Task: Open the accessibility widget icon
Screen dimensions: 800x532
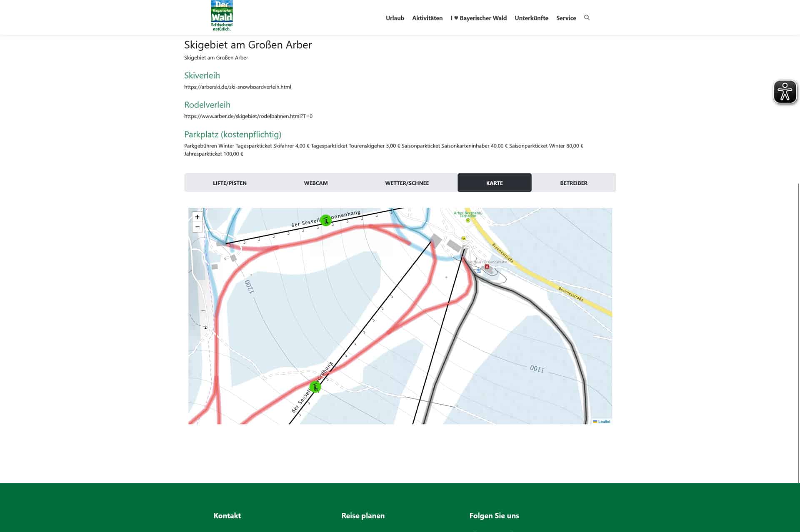Action: click(x=785, y=92)
